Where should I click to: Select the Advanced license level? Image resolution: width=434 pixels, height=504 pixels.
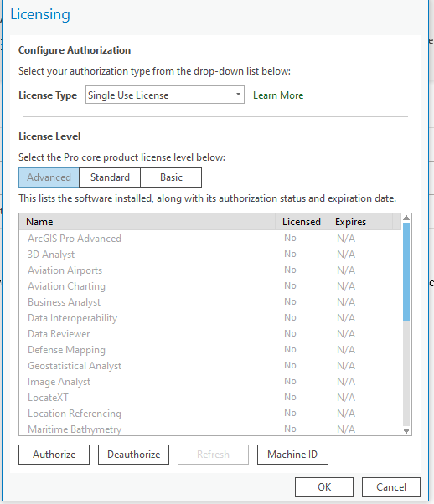49,177
